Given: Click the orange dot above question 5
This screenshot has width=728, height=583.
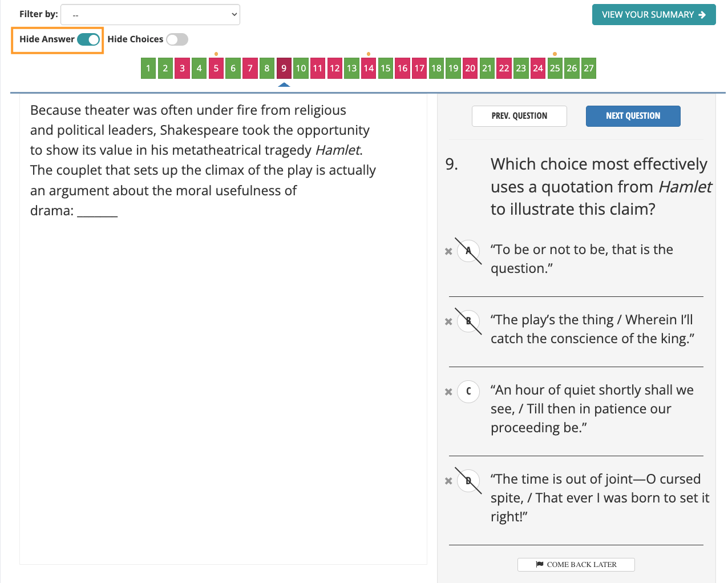Looking at the screenshot, I should 216,54.
